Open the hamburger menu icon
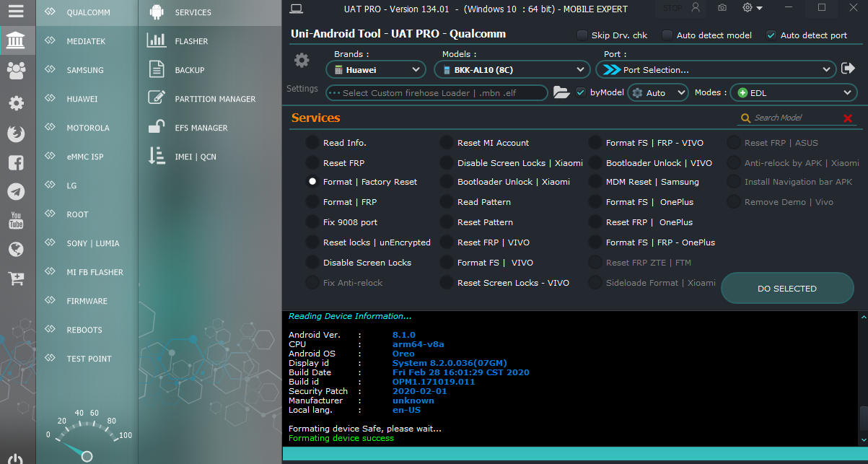The image size is (868, 464). click(x=16, y=12)
